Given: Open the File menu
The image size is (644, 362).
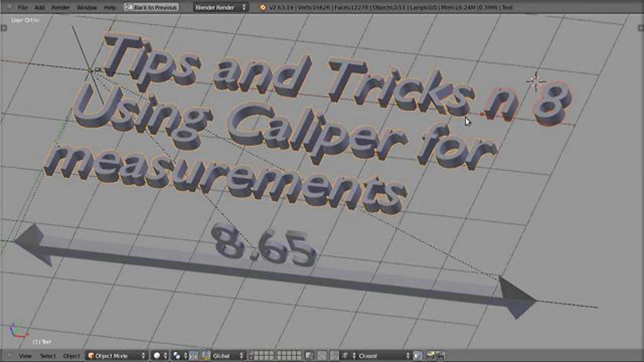Looking at the screenshot, I should pyautogui.click(x=22, y=8).
